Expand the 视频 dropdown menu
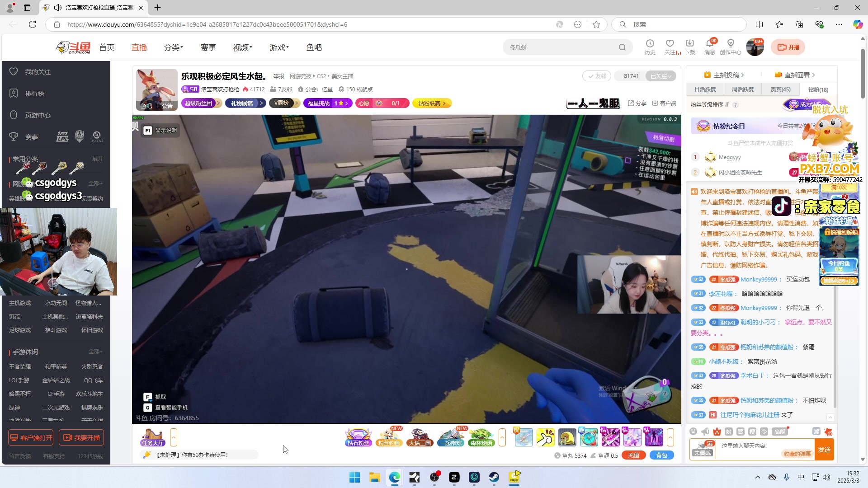 242,47
